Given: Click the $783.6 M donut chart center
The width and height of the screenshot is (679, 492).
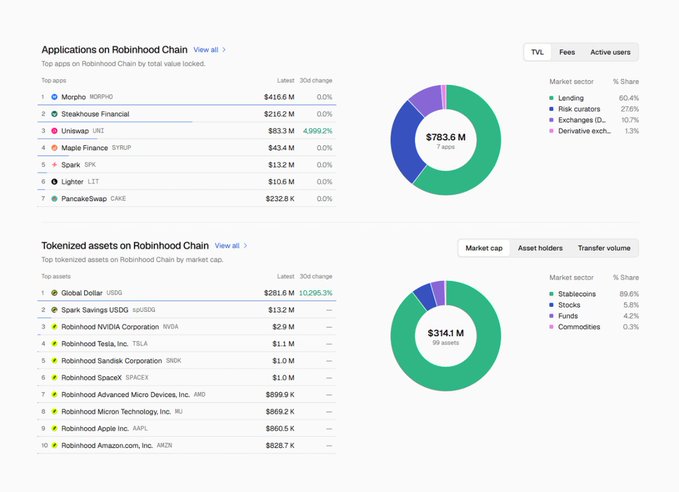Looking at the screenshot, I should 446,140.
